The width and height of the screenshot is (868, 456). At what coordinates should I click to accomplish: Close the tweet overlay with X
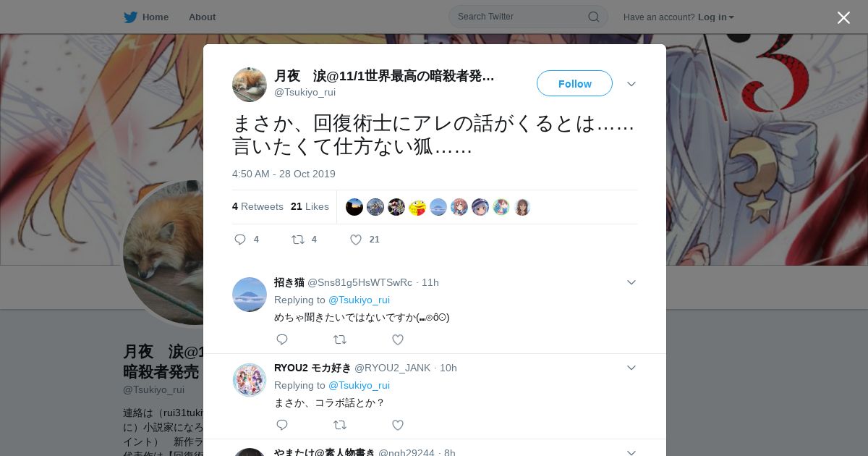pos(843,17)
